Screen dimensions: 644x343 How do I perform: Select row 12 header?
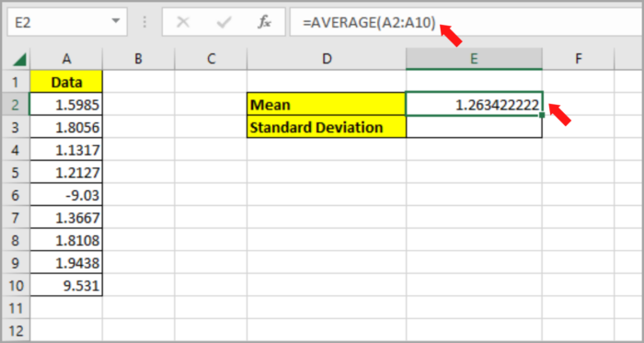(16, 330)
